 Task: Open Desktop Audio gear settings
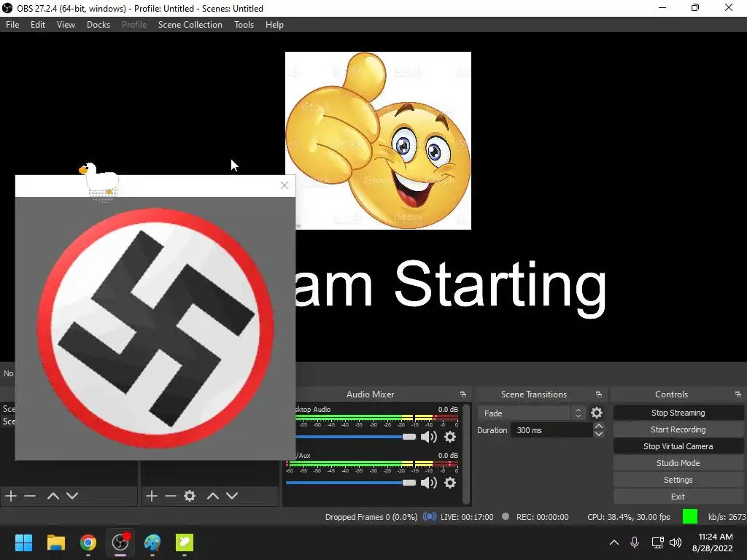click(449, 437)
